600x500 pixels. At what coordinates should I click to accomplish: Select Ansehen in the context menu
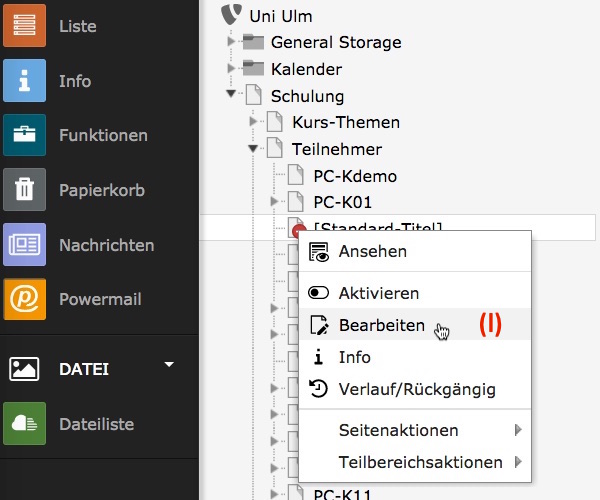coord(372,251)
